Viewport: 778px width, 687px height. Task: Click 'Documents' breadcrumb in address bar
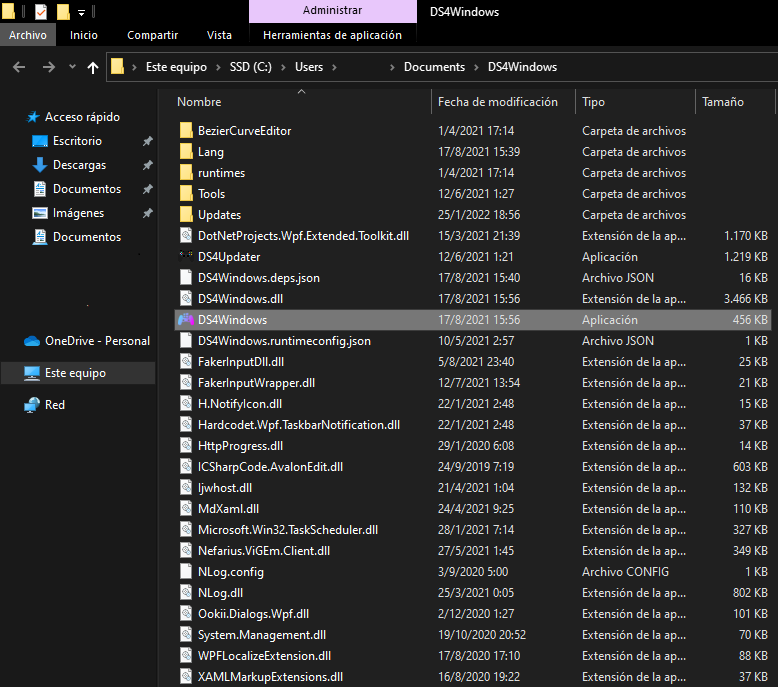(434, 67)
